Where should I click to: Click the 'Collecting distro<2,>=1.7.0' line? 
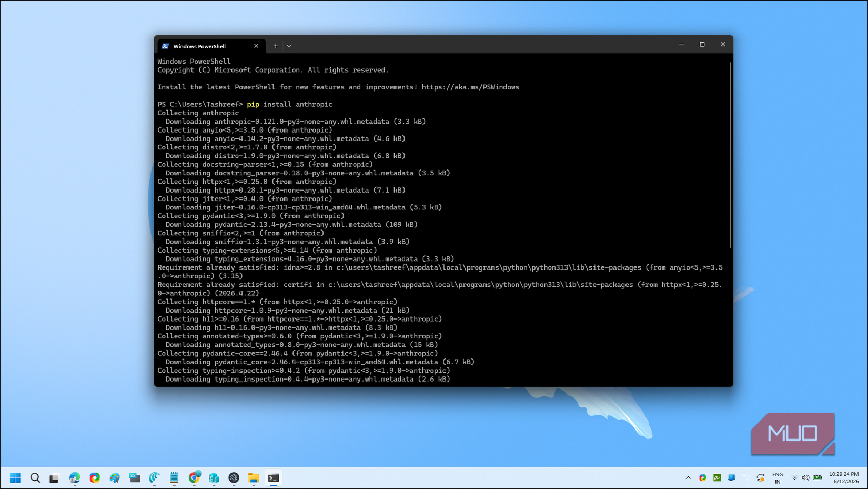point(247,147)
